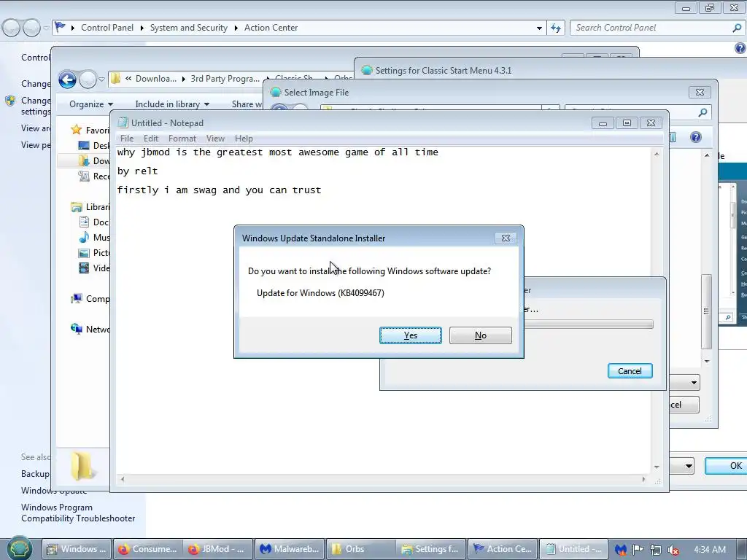This screenshot has width=747, height=560.
Task: Click Action Center breadcrumb
Action: (x=271, y=28)
